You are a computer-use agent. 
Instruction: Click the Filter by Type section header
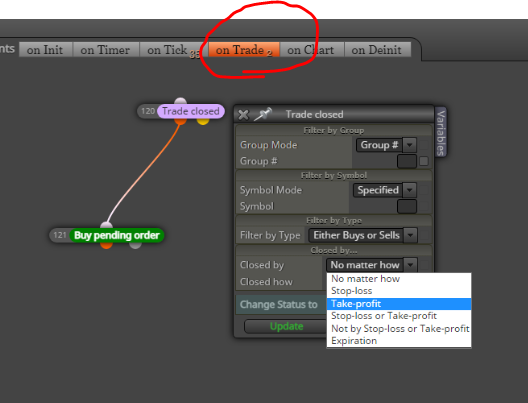333,221
